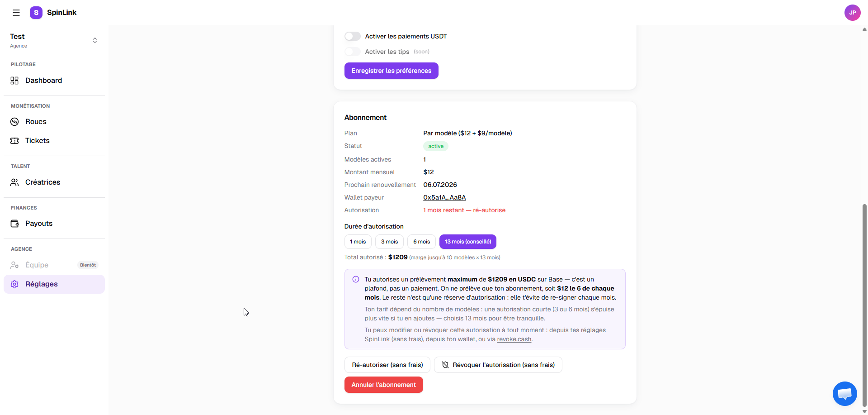Viewport: 868px width, 415px height.
Task: Toggle Activer les tips switch
Action: click(x=353, y=52)
